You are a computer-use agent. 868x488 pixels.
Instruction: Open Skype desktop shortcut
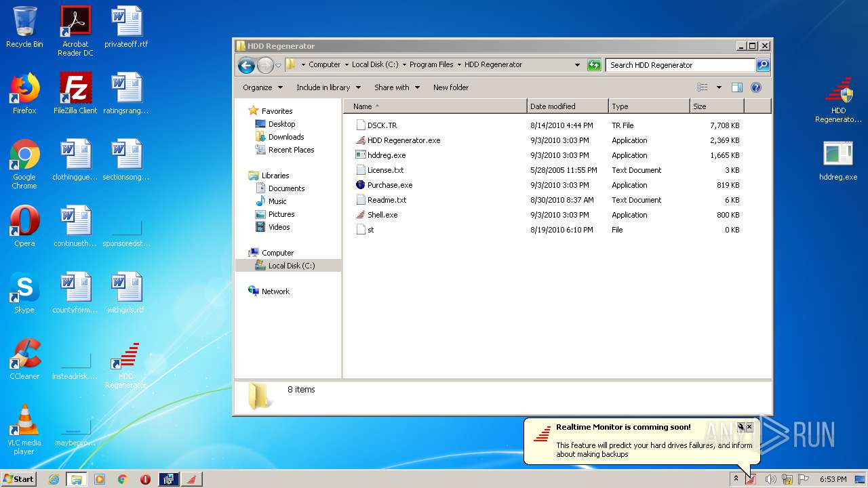tap(24, 293)
